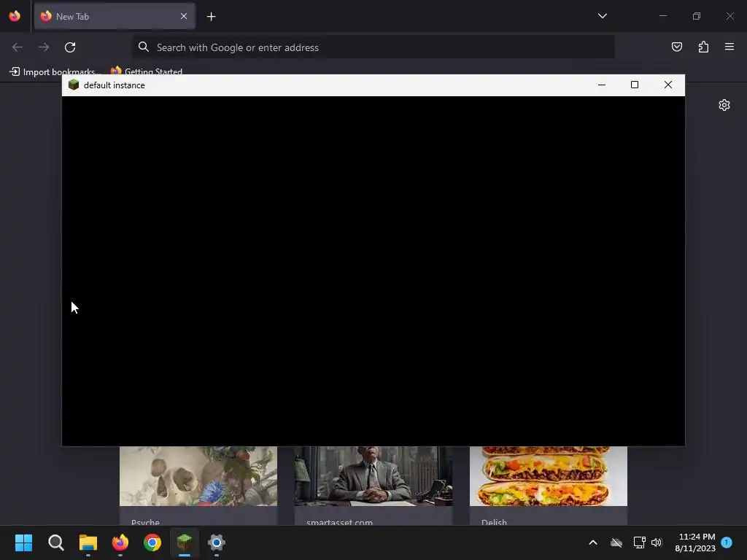Open Firefox View pinned icon

[15, 16]
